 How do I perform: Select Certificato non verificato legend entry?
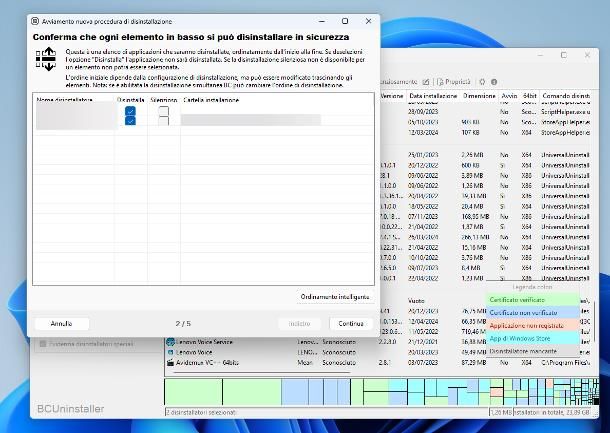533,313
